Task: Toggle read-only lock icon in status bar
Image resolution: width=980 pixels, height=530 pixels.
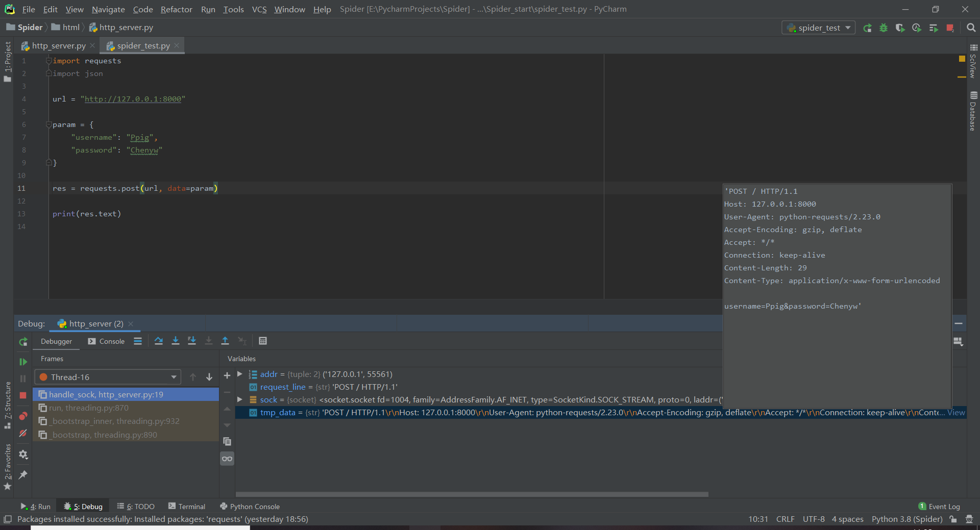Action: point(953,519)
